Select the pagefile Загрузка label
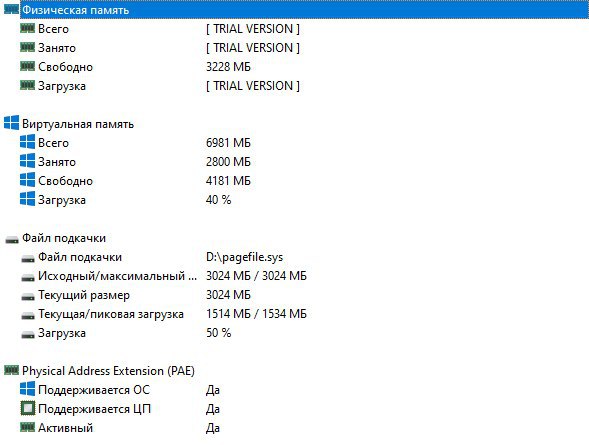589x445 pixels. pos(62,333)
